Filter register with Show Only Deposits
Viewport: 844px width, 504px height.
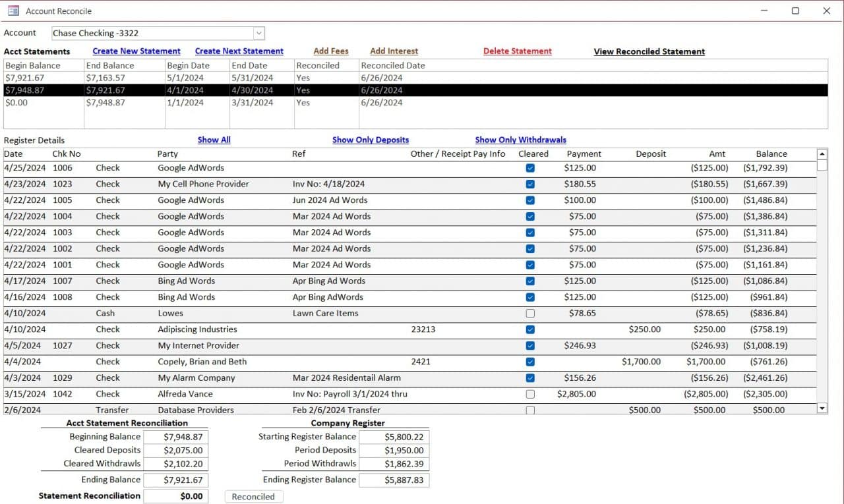[371, 140]
